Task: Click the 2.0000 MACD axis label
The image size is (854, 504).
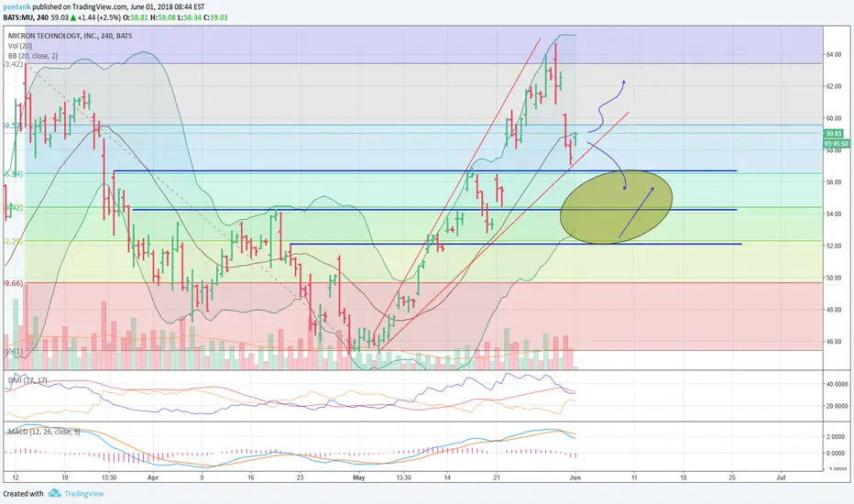Action: pyautogui.click(x=836, y=437)
